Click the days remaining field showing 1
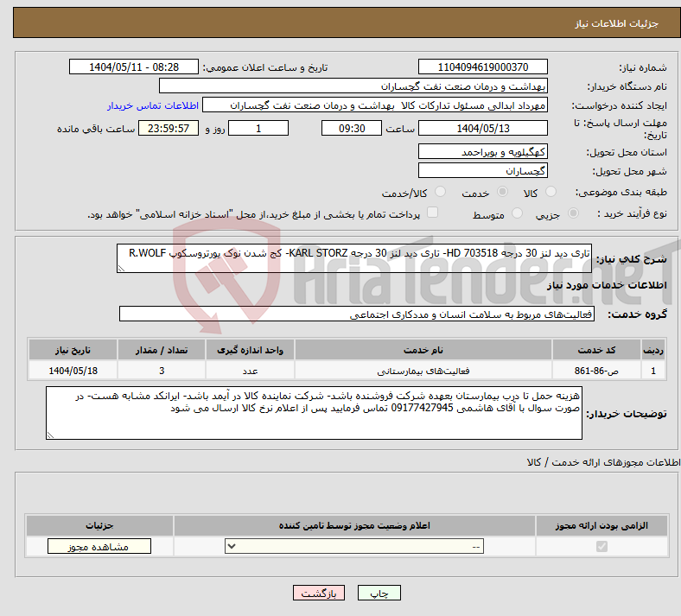The width and height of the screenshot is (681, 616). (258, 128)
